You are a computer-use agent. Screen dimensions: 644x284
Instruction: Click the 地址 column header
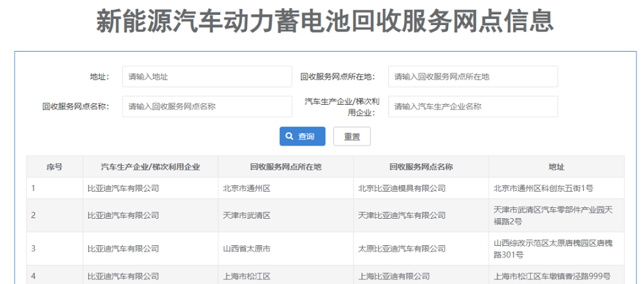tap(556, 167)
